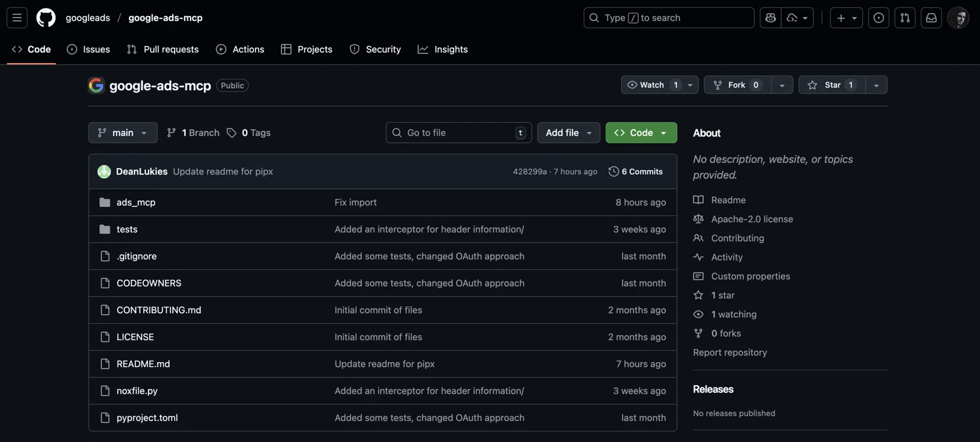The height and width of the screenshot is (442, 980).
Task: Open commit hash 428299a link
Action: [x=530, y=171]
